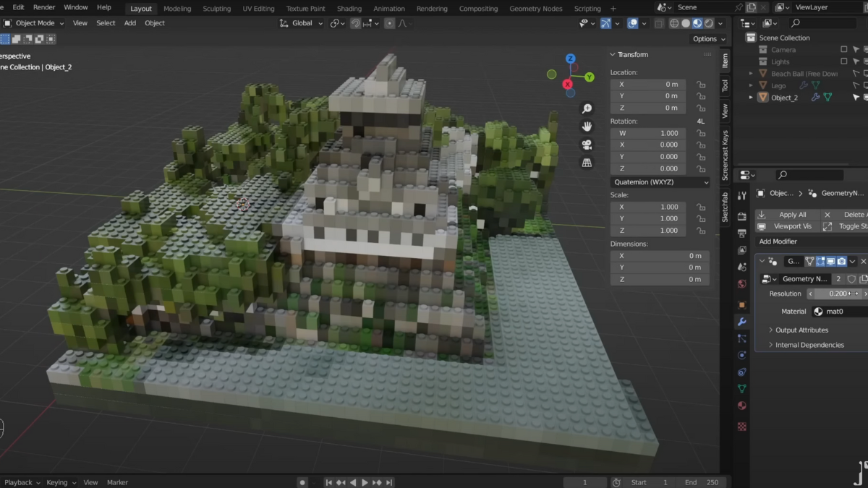Expand the Object_2 tree item
This screenshot has height=488, width=868.
click(751, 98)
